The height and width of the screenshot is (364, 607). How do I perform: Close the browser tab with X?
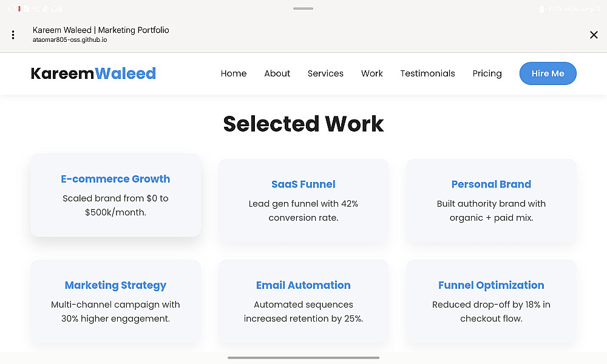pos(594,35)
